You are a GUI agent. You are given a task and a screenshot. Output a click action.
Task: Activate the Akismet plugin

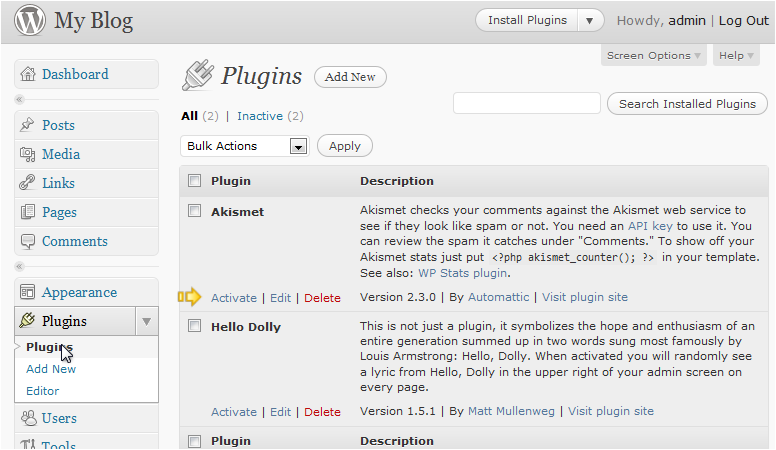234,298
